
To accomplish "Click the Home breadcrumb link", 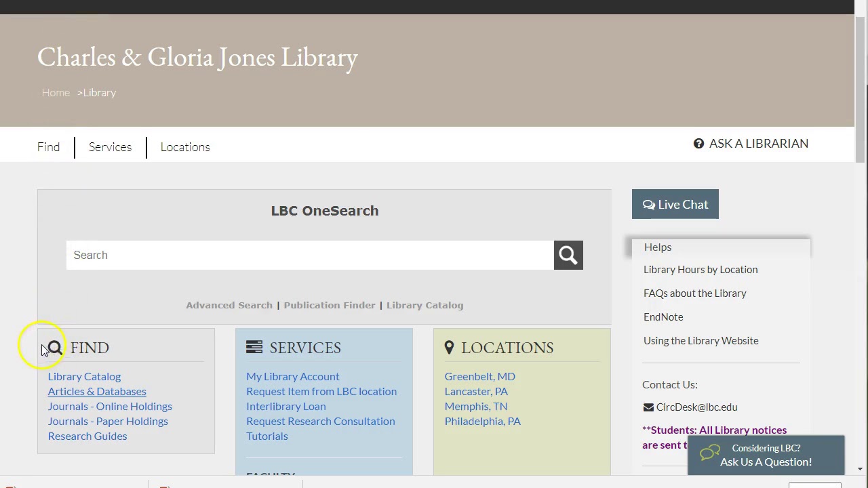I will click(56, 93).
